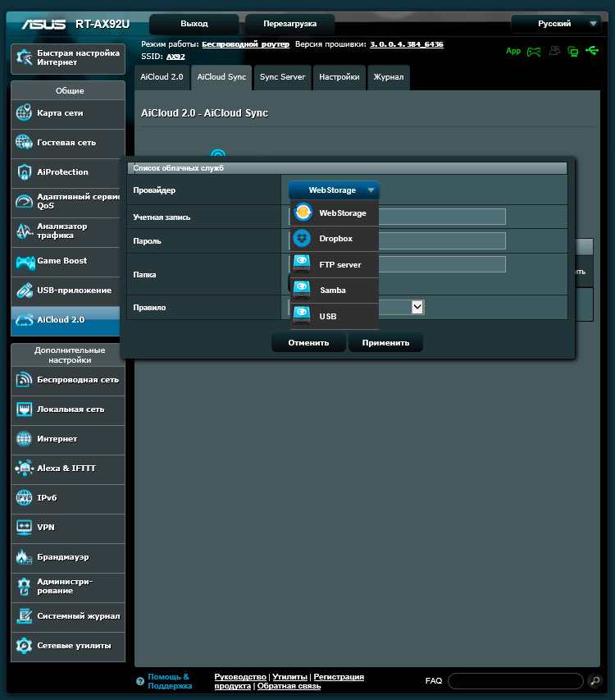Click the Network Map globe icon

(24, 112)
